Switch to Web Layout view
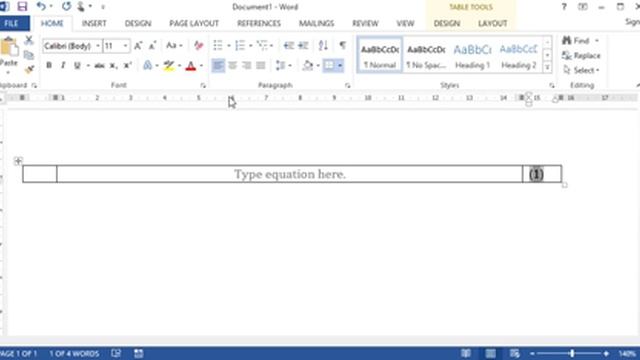The image size is (640, 360). pos(515,353)
